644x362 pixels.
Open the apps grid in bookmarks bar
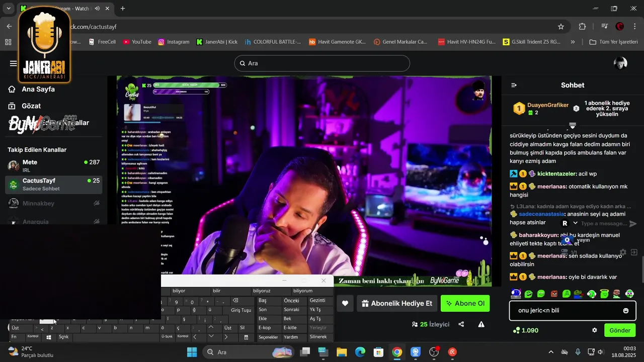tap(8, 42)
